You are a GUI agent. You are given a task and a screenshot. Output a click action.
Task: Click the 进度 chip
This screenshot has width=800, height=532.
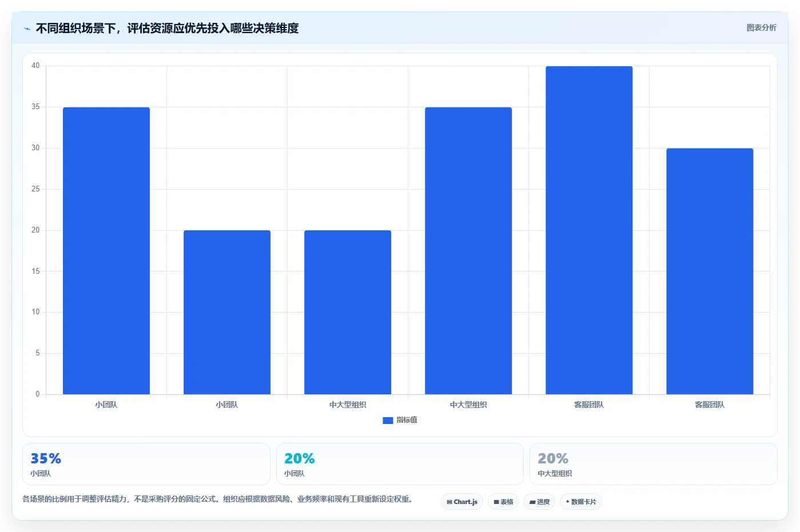[x=539, y=502]
